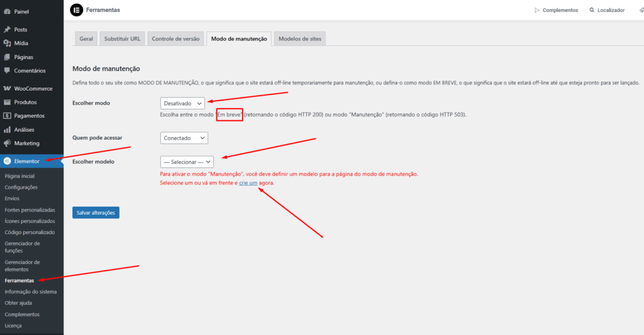Open the Escolher modo dropdown

pos(182,103)
